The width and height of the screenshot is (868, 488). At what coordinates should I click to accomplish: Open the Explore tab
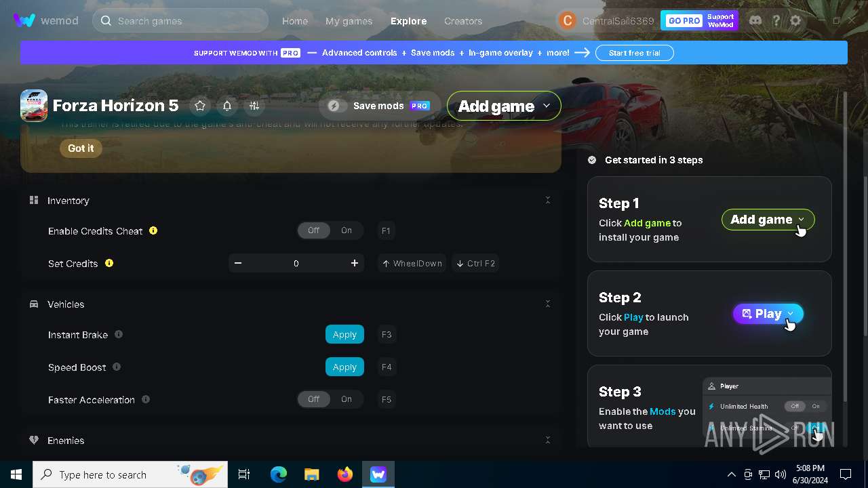tap(409, 21)
